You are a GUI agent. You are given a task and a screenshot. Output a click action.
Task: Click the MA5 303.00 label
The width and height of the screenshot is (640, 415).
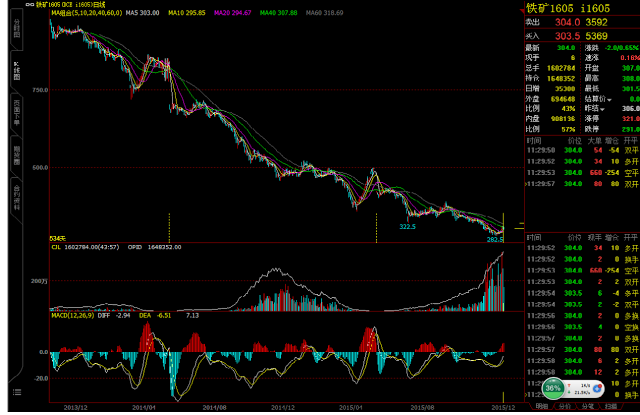click(x=142, y=13)
